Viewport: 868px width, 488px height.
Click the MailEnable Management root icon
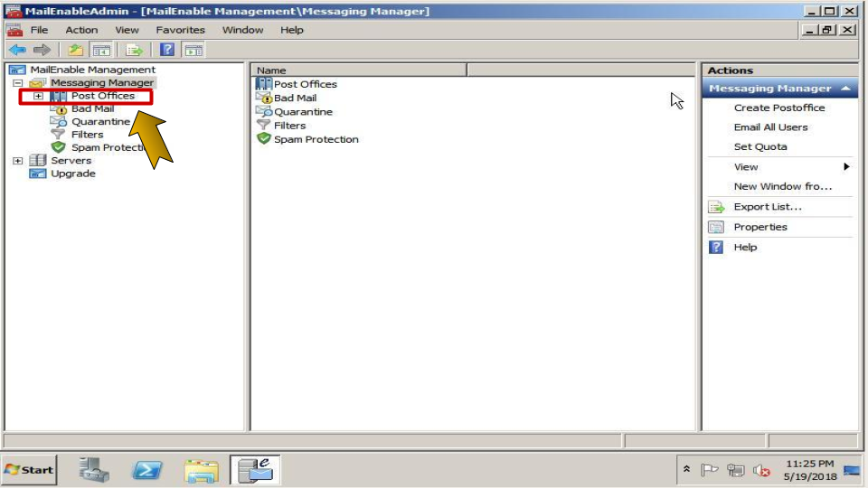click(18, 70)
